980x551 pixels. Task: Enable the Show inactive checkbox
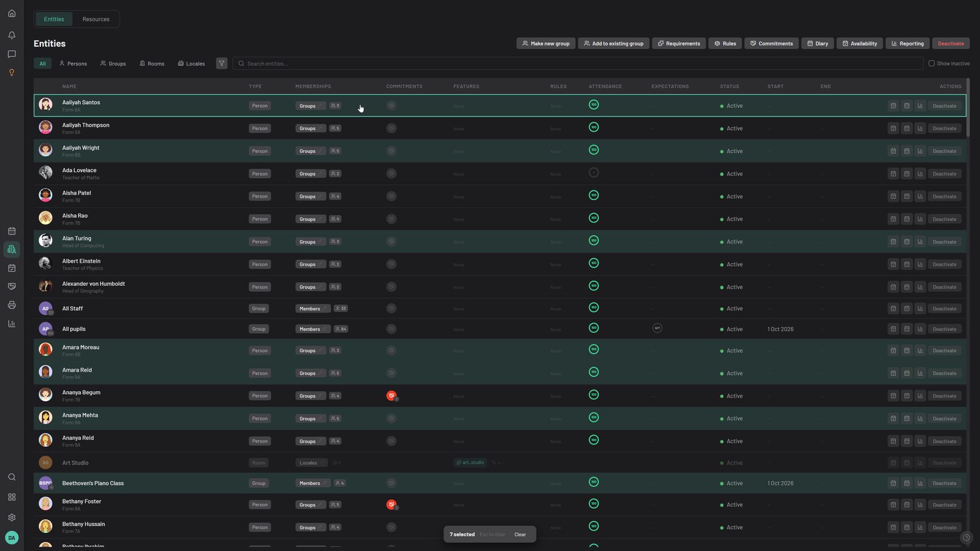coord(932,63)
